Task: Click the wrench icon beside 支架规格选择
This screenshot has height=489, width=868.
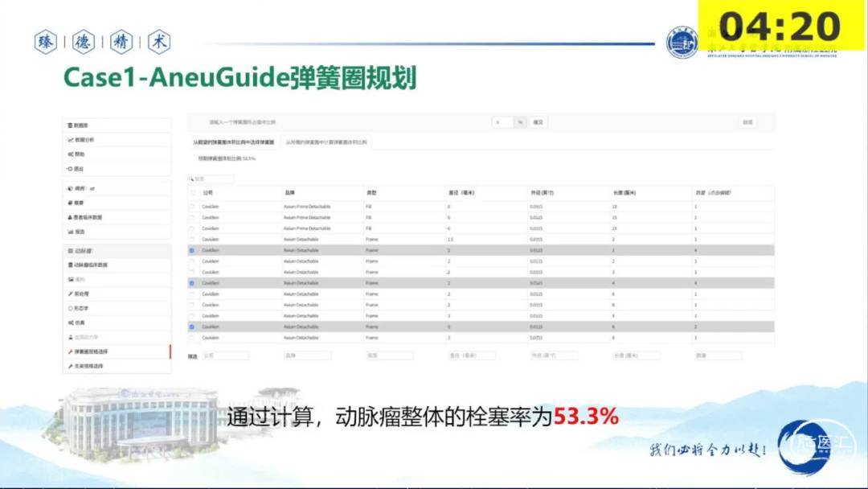Action: click(70, 366)
